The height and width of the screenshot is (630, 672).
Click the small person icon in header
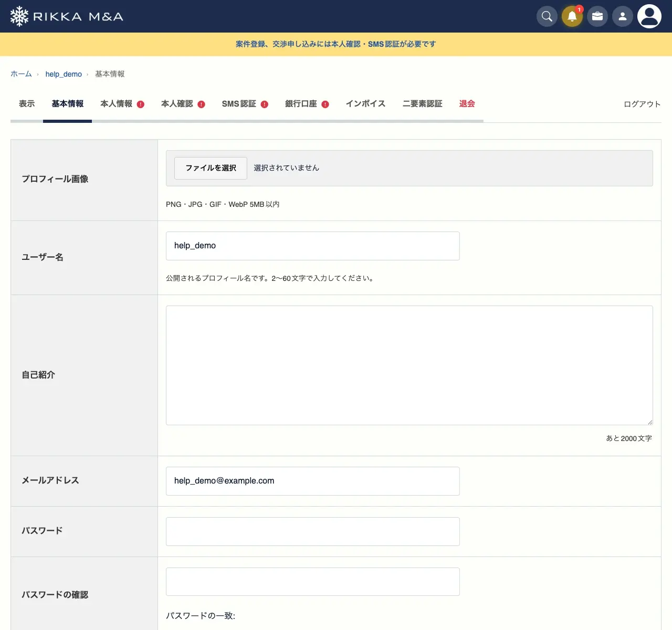coord(623,16)
